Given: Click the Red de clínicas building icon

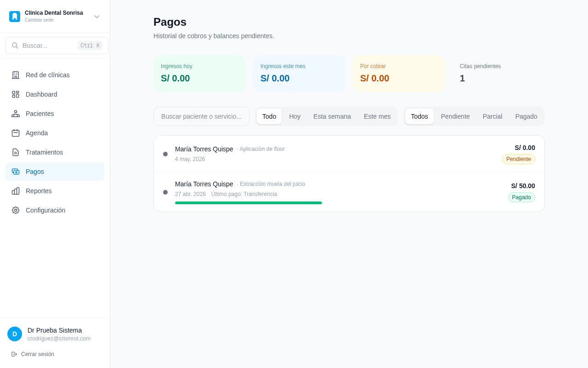Looking at the screenshot, I should click(16, 75).
